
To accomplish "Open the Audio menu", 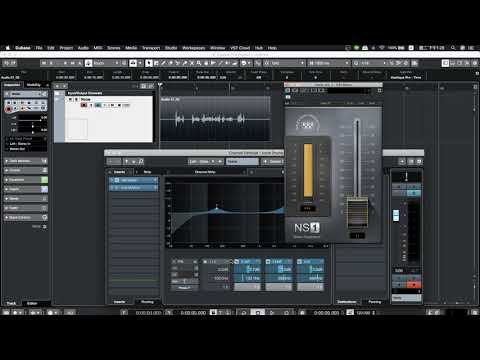I will (83, 48).
